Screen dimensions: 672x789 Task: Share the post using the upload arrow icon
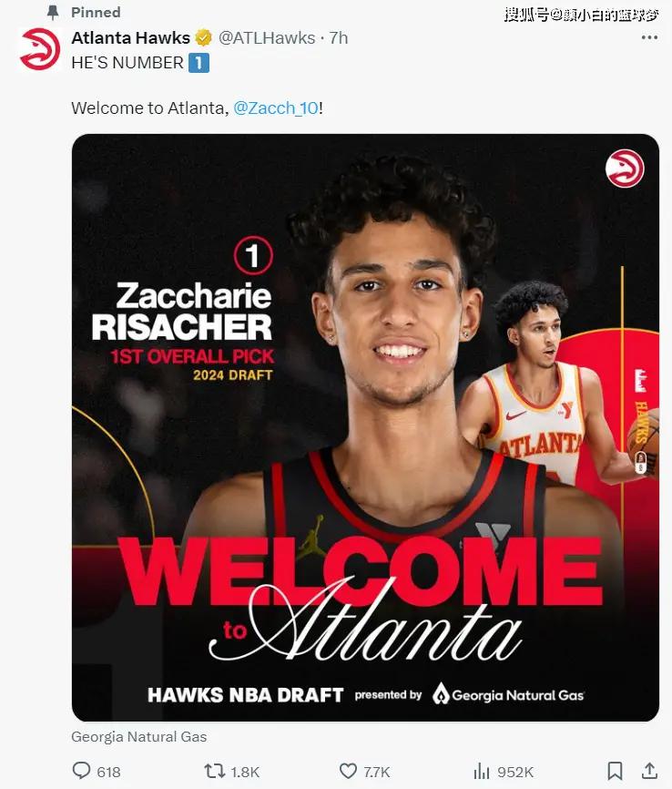[649, 771]
